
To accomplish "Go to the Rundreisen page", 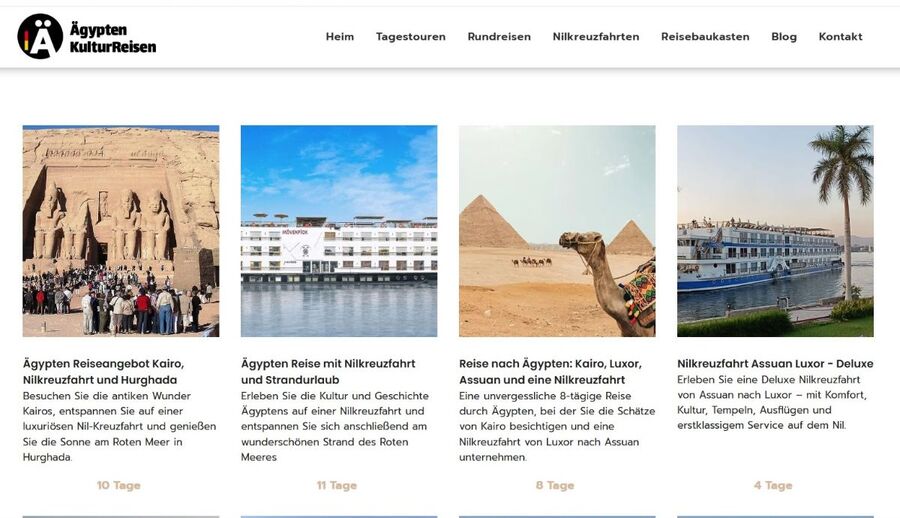I will pos(499,36).
